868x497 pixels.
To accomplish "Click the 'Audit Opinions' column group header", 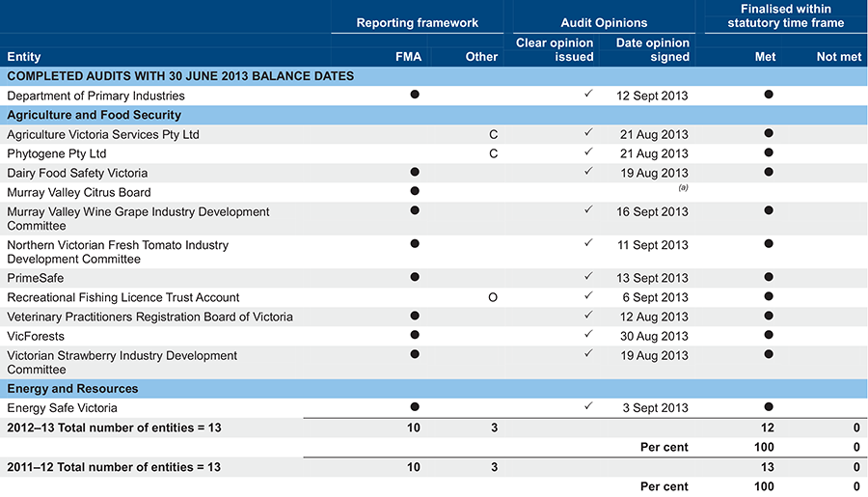I will (x=604, y=23).
